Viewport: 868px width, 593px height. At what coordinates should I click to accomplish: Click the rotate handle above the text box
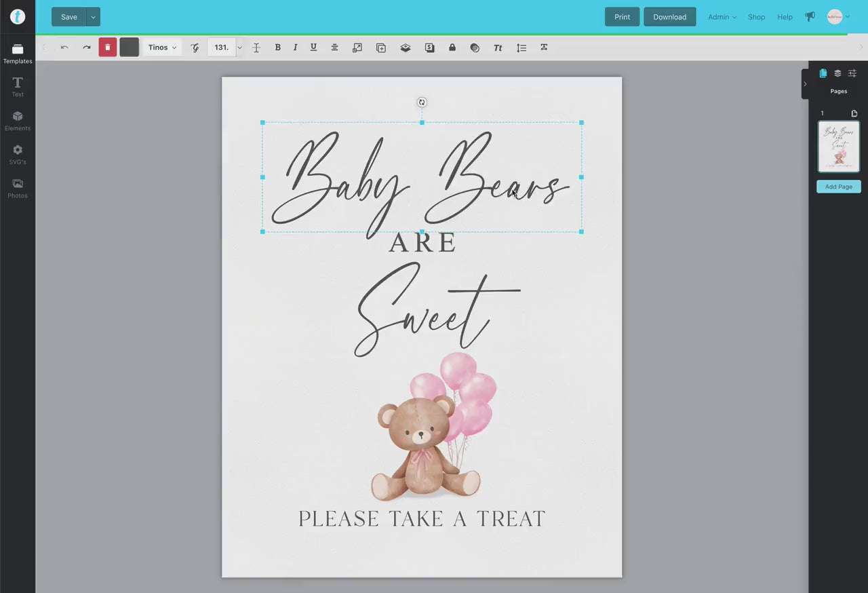[x=422, y=102]
